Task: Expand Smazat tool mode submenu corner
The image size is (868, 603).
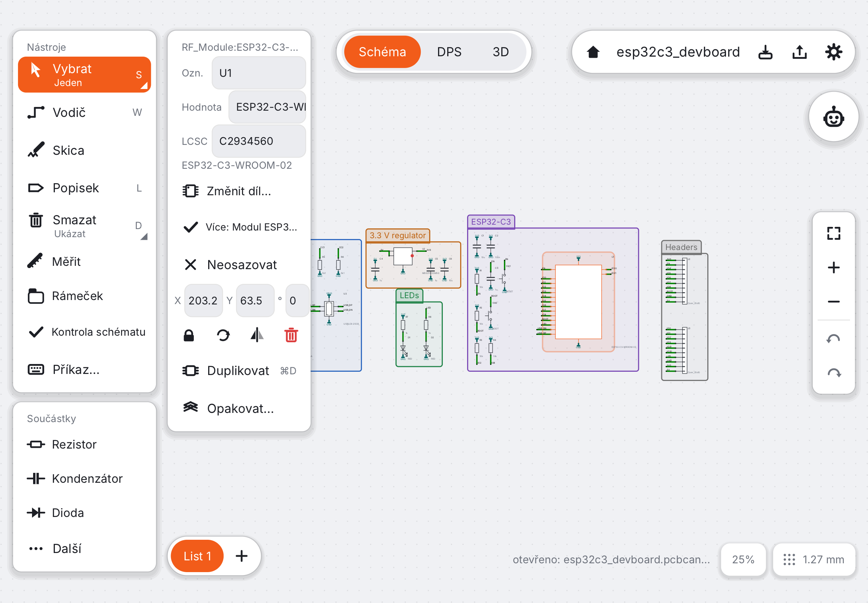Action: pyautogui.click(x=144, y=237)
